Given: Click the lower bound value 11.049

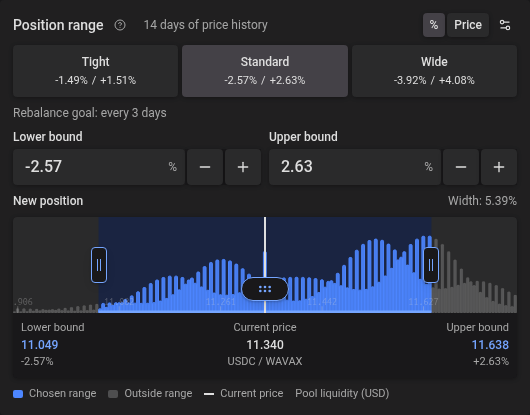Looking at the screenshot, I should (x=40, y=345).
